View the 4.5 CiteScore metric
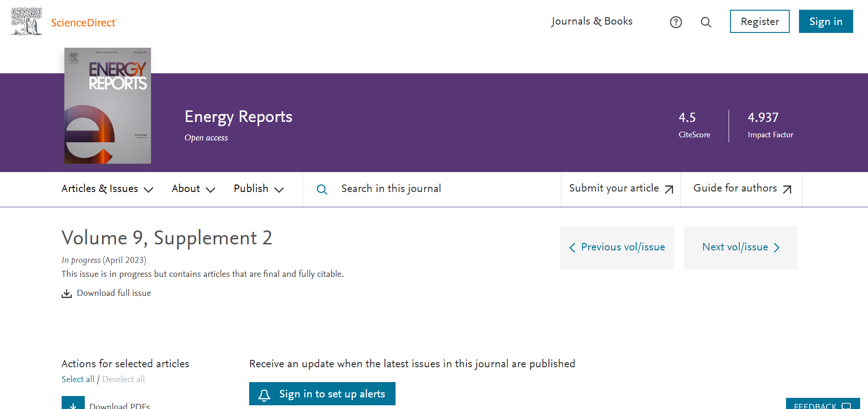Viewport: 868px width, 409px height. (694, 125)
